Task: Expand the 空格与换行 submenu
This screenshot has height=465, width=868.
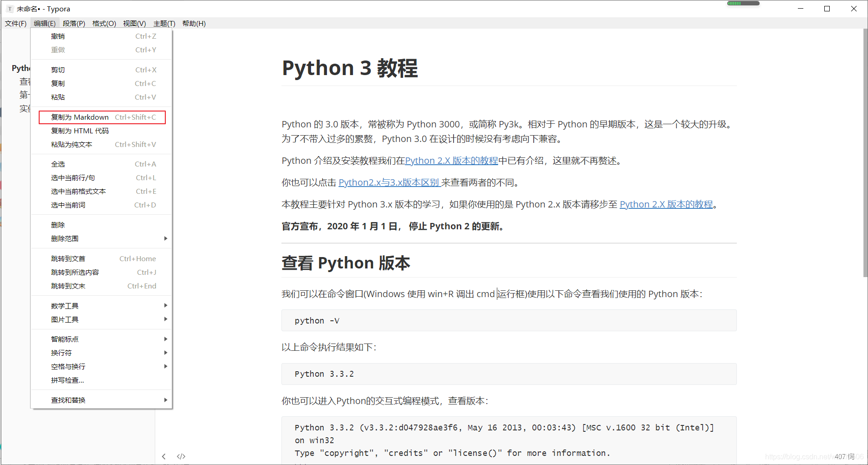Action: [x=102, y=366]
